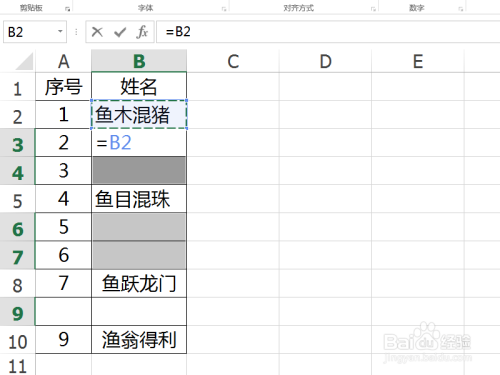This screenshot has height=375, width=500.
Task: Select column C header
Action: pyautogui.click(x=233, y=61)
